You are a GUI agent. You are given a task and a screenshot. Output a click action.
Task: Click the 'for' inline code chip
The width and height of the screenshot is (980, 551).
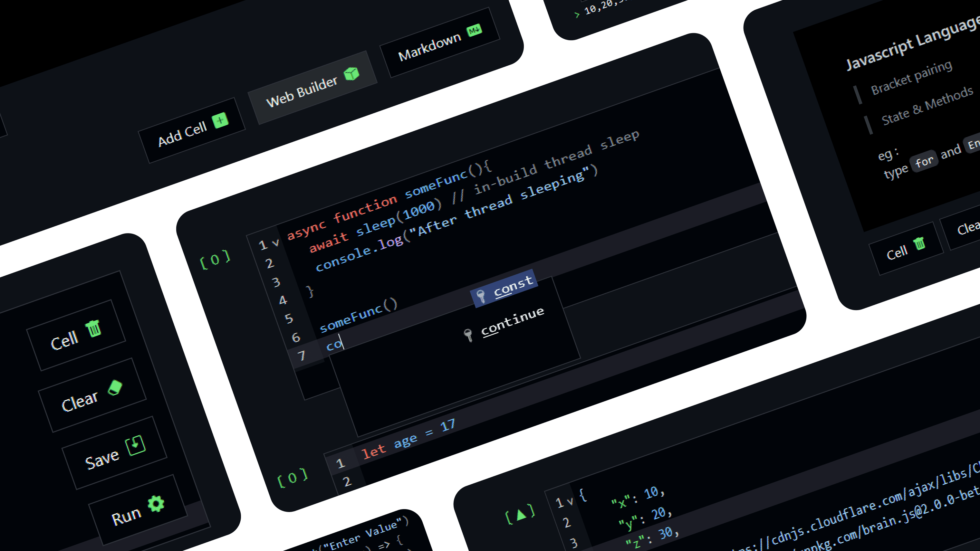[924, 161]
